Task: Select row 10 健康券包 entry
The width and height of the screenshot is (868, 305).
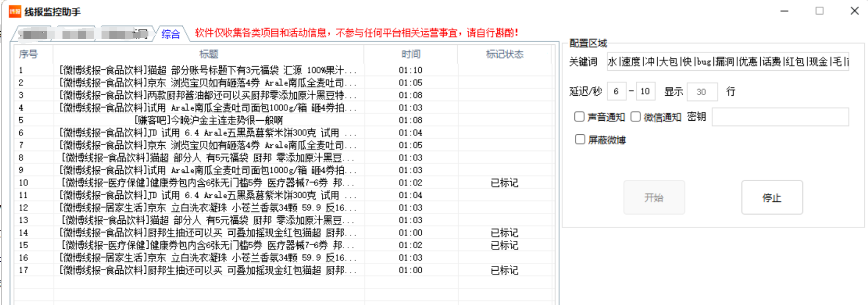Action: point(208,183)
